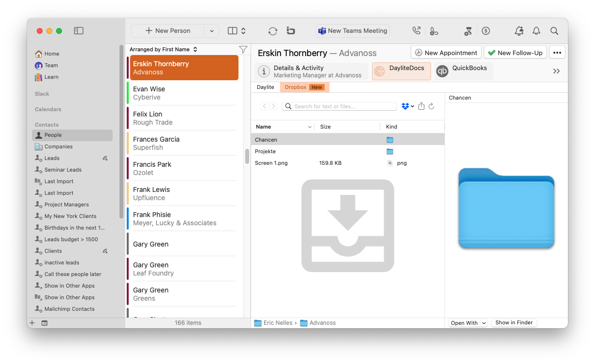Image resolution: width=595 pixels, height=364 pixels.
Task: Open Details & Activity panel
Action: pyautogui.click(x=311, y=71)
